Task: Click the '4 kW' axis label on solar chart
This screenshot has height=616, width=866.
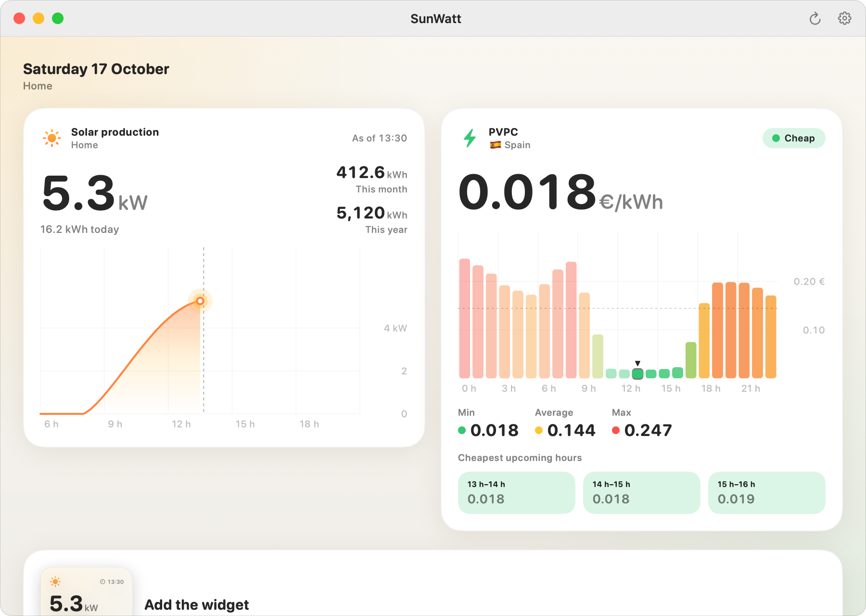Action: (395, 328)
